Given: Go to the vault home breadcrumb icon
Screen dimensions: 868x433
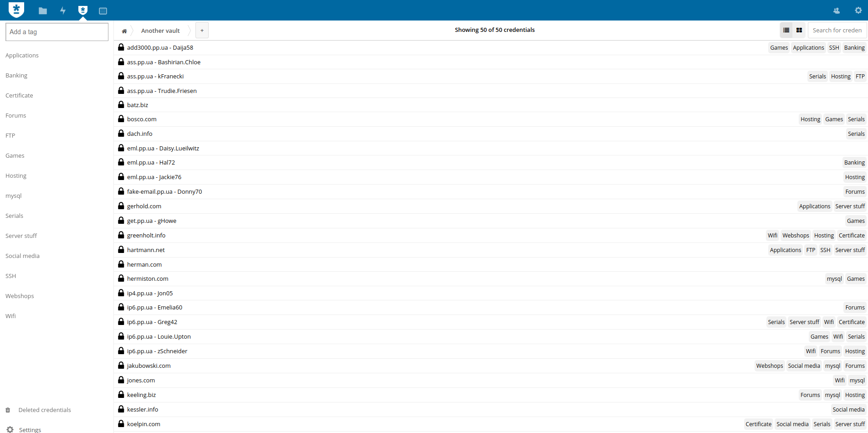Looking at the screenshot, I should [x=124, y=31].
